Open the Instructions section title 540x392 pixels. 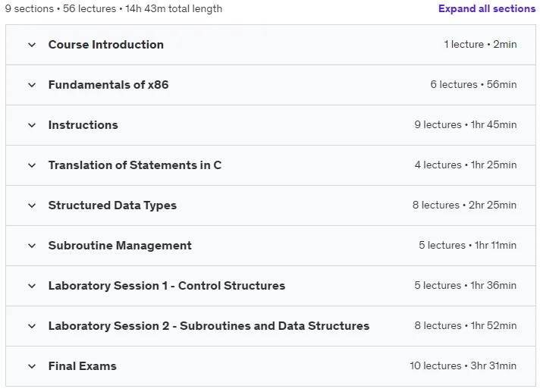[x=83, y=125]
